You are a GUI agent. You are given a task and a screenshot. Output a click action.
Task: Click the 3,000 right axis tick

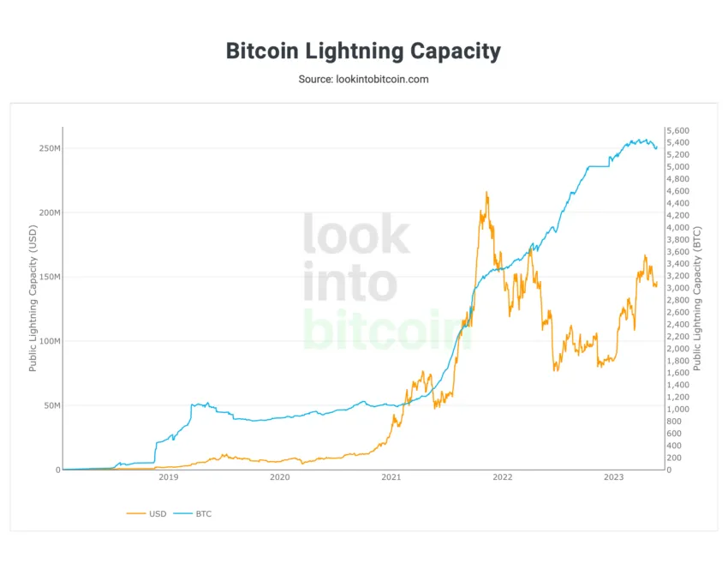coord(677,288)
